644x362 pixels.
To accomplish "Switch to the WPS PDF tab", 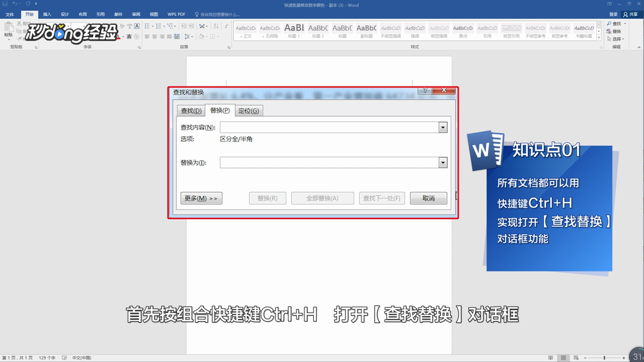I will [x=176, y=15].
